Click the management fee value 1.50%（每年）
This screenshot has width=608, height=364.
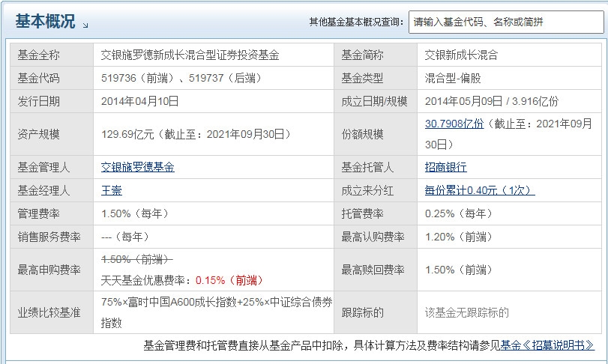[x=136, y=213]
